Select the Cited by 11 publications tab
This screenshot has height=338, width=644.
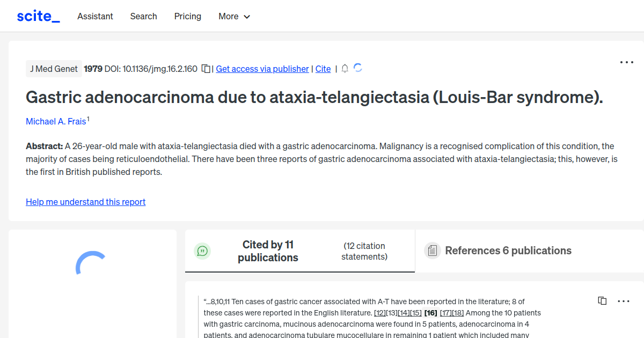point(268,251)
